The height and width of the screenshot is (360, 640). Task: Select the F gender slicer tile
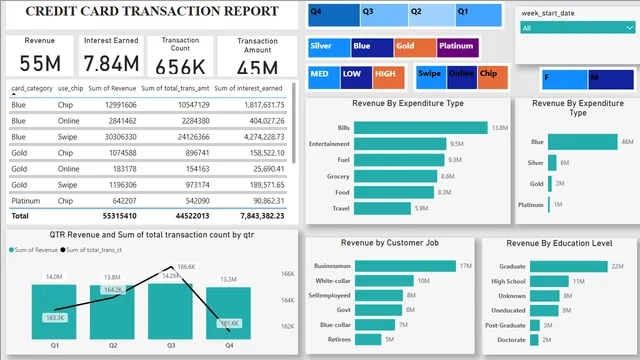564,80
